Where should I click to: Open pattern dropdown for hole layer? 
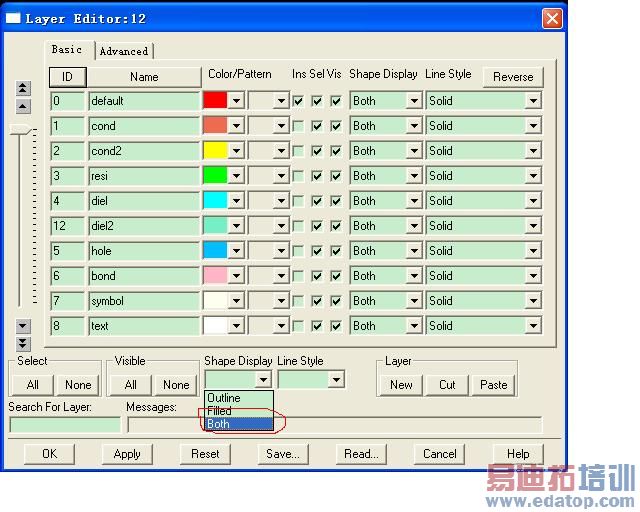point(281,251)
